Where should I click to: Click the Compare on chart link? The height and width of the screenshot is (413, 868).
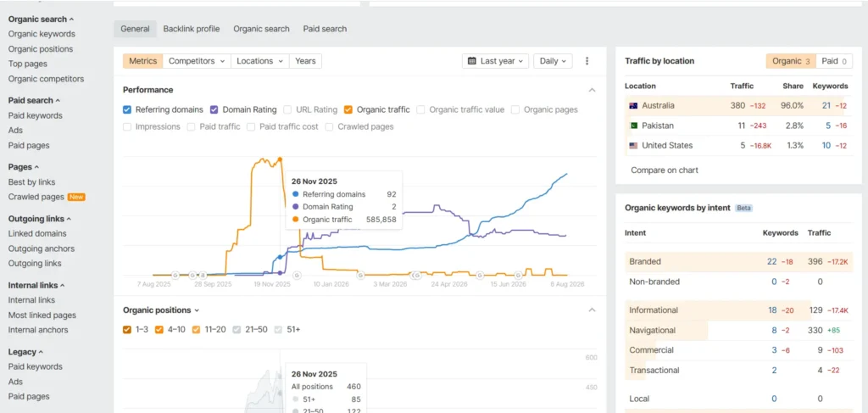coord(665,170)
